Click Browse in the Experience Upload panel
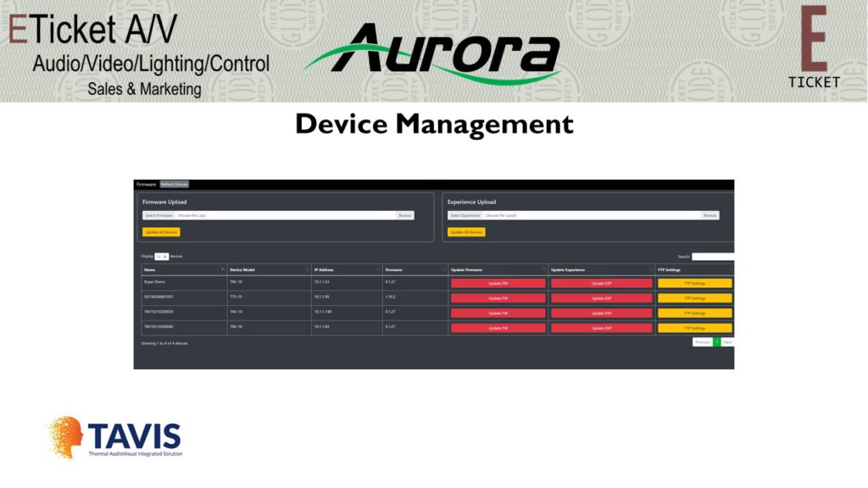Screen dimensions: 868x488 click(710, 215)
